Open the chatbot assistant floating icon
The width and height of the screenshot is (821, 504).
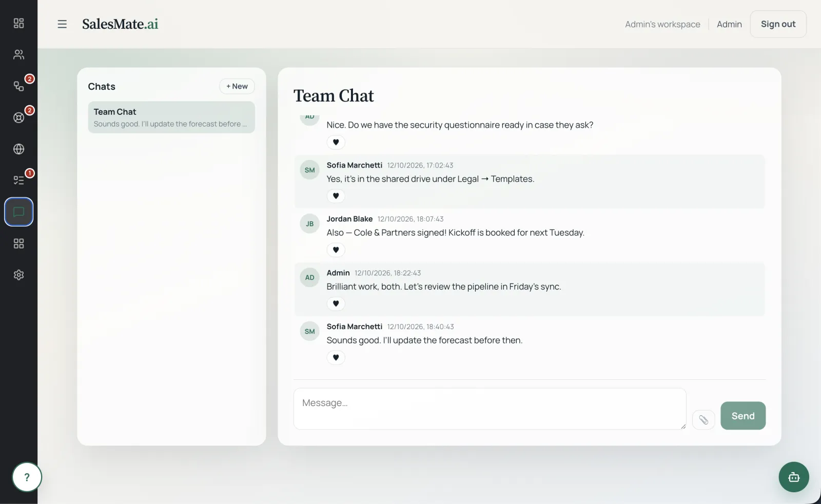794,477
